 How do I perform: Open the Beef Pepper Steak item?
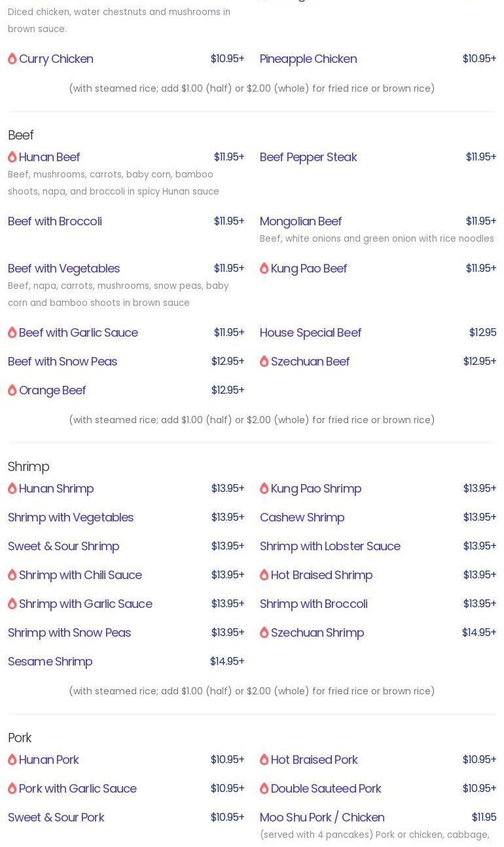tap(308, 157)
